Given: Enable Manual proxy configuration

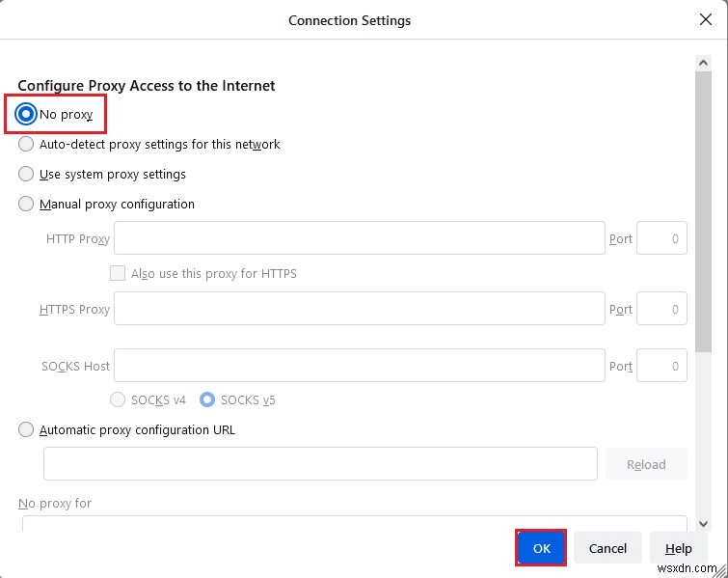Looking at the screenshot, I should pyautogui.click(x=25, y=204).
